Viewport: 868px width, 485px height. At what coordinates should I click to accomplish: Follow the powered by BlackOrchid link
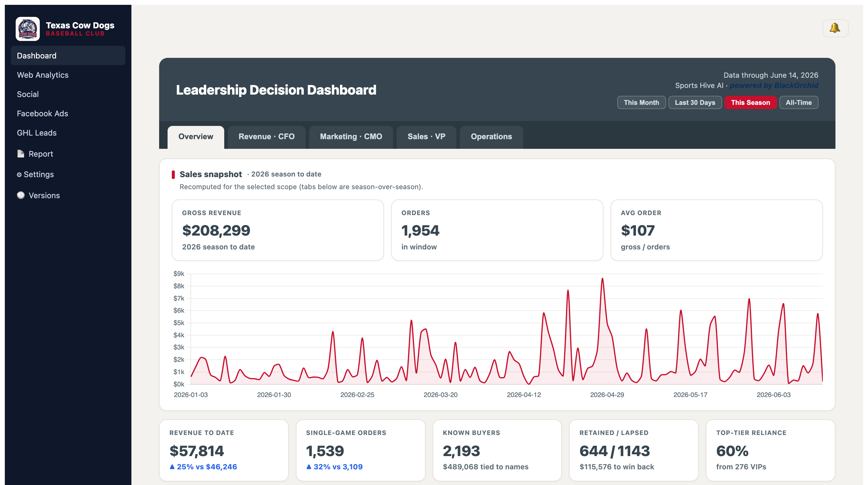774,86
